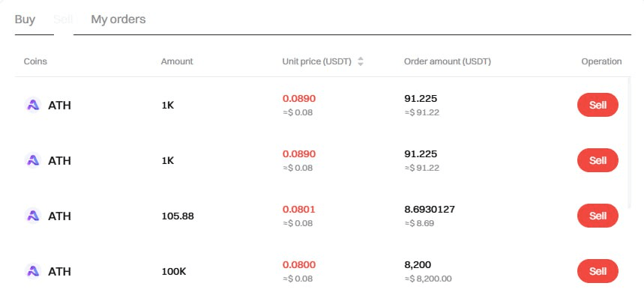Click the Amount column header
The width and height of the screenshot is (644, 298).
pos(177,61)
